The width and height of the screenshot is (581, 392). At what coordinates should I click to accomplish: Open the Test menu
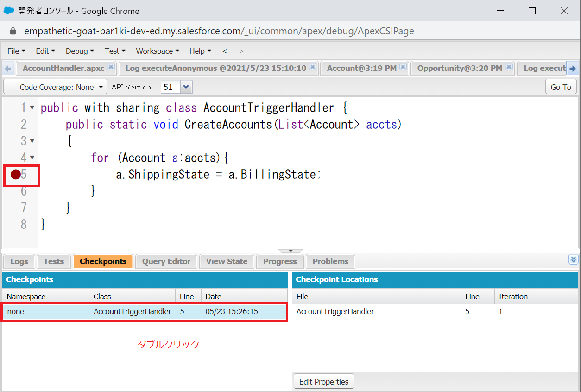115,51
